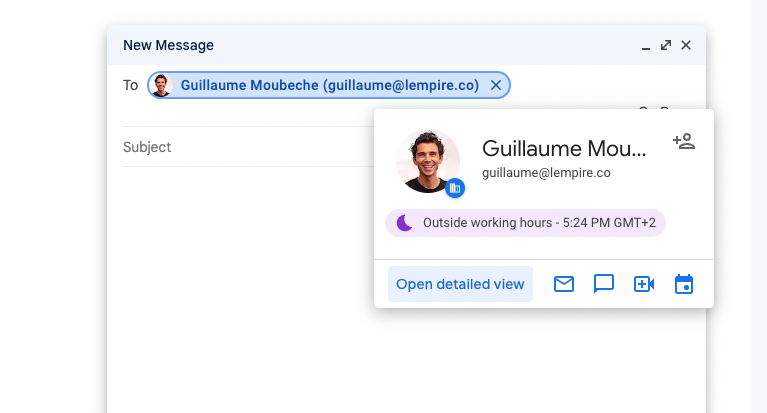Click the organization badge on profile photo
Image resolution: width=767 pixels, height=413 pixels.
pos(455,187)
